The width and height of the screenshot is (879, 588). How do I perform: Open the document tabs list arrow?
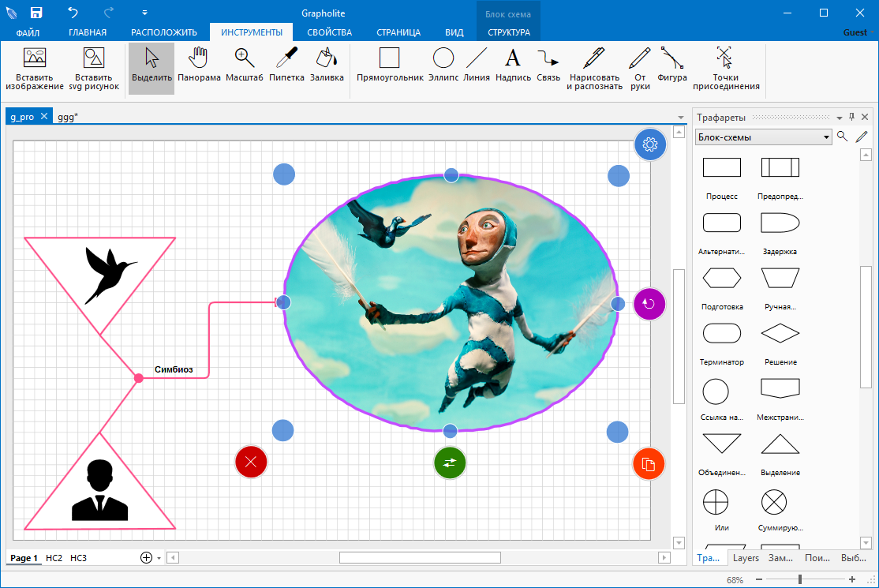[x=680, y=117]
